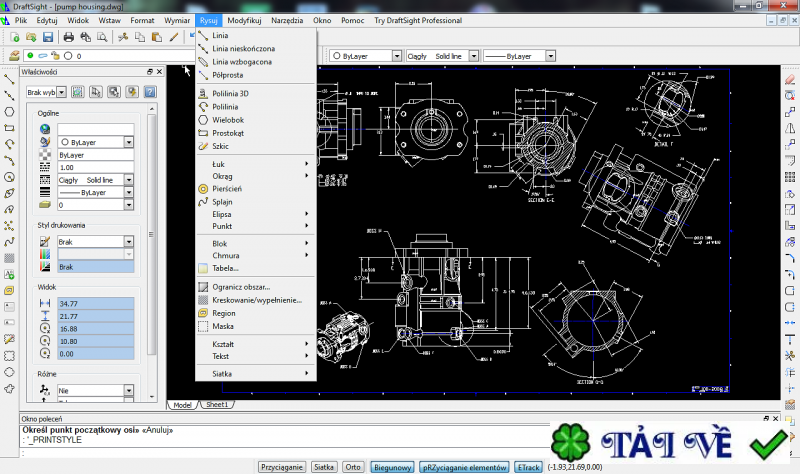Toggle Przyciąganie snap in the status bar
The image size is (800, 474).
click(281, 467)
